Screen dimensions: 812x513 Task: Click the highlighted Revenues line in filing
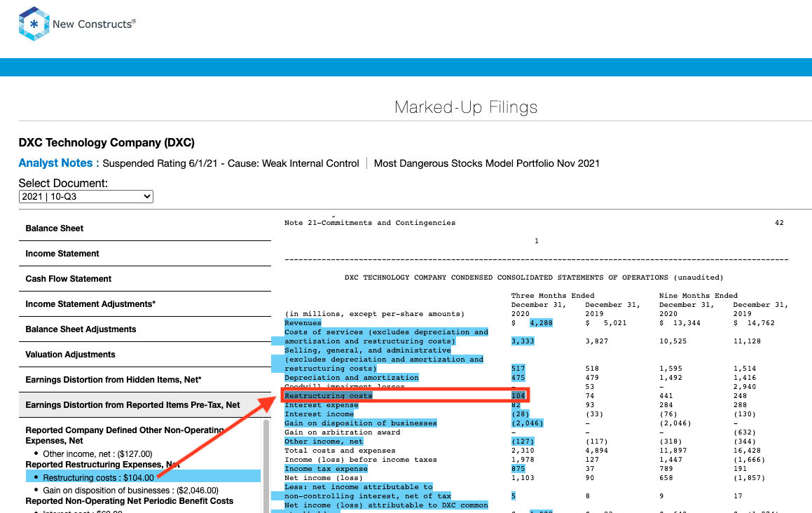(303, 323)
